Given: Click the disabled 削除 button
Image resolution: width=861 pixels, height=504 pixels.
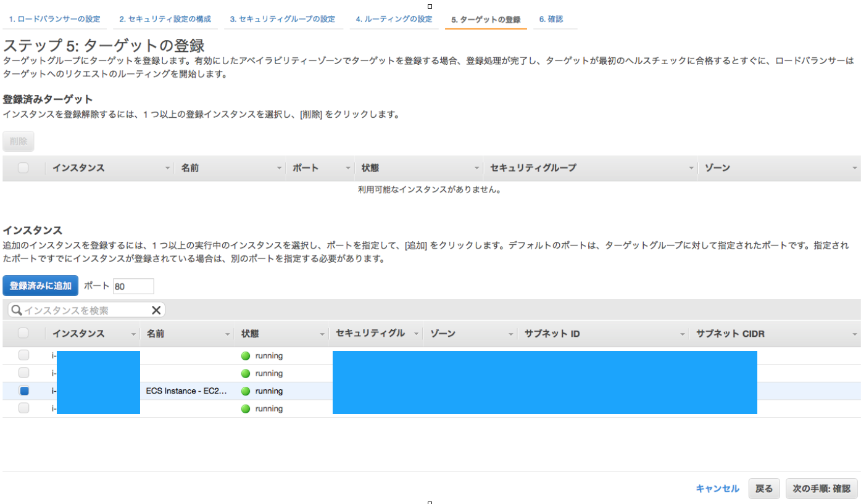Looking at the screenshot, I should (19, 141).
